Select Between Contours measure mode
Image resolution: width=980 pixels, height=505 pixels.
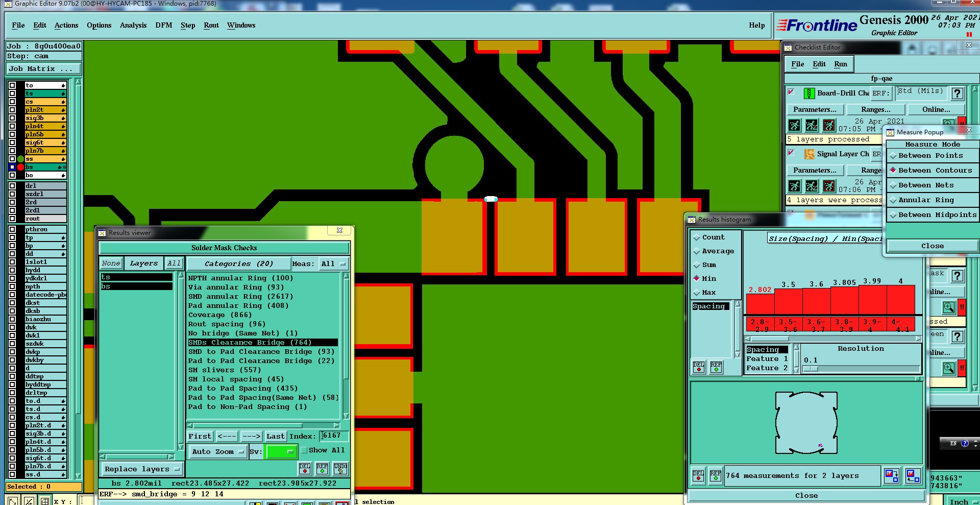931,171
